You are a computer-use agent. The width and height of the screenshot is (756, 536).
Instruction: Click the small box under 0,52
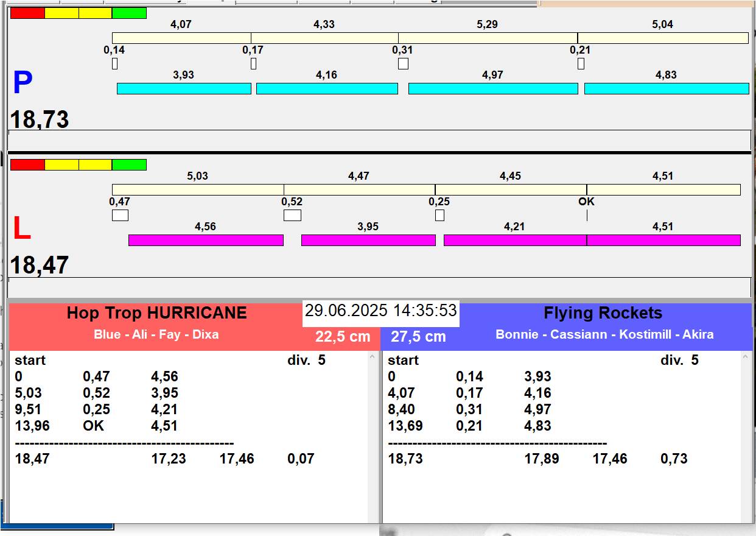coord(292,215)
